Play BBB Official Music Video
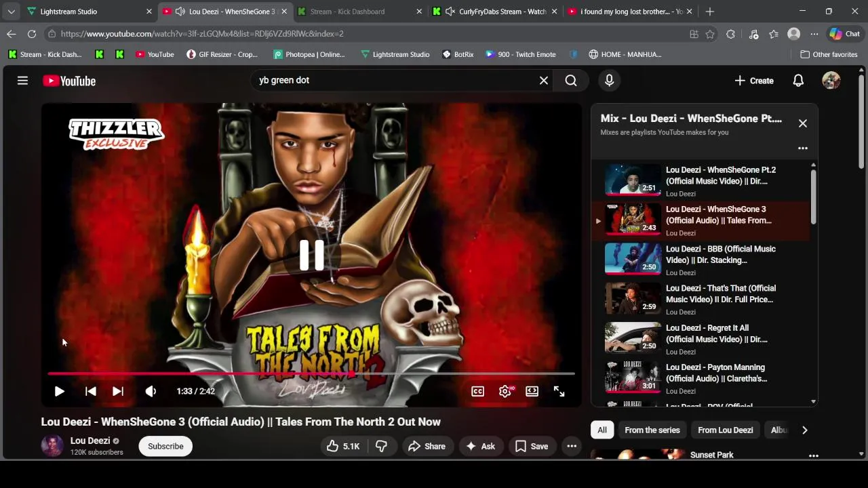The image size is (868, 488). 702,260
